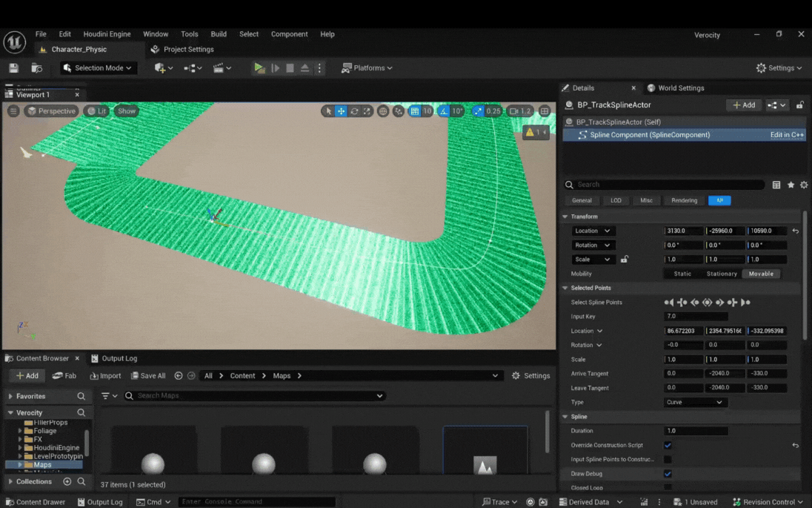Switch to the World Settings tab
The image size is (812, 508).
pyautogui.click(x=680, y=88)
